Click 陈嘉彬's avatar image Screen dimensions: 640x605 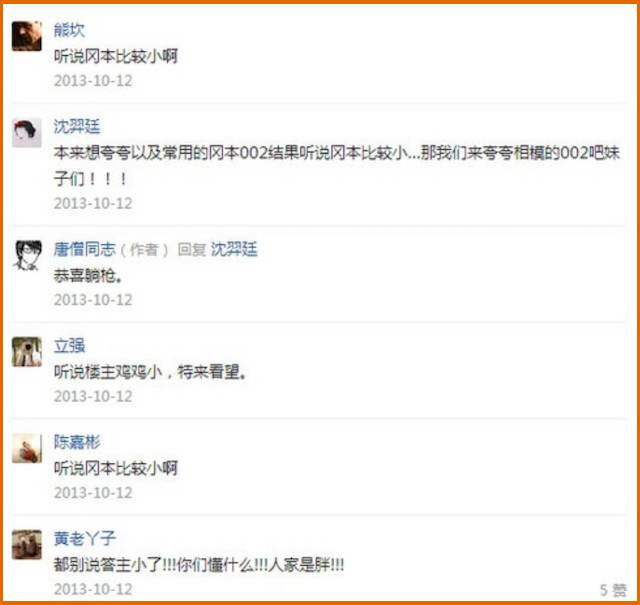(27, 448)
